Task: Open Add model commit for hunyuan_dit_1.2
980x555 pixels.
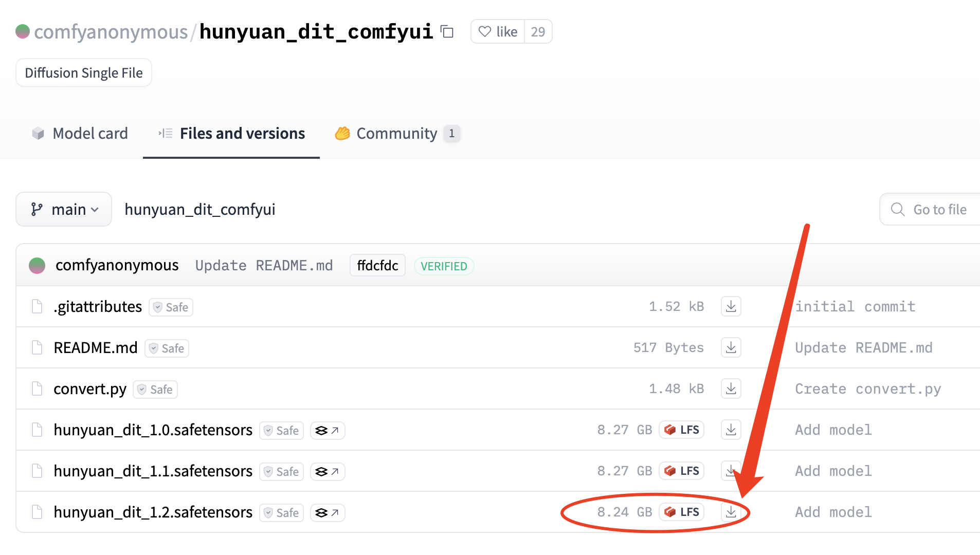Action: tap(833, 512)
